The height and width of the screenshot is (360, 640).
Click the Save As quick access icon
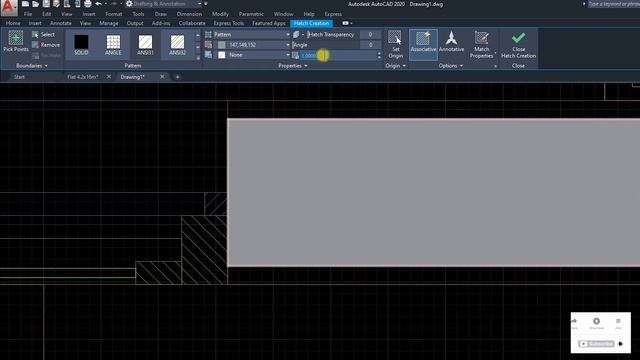click(56, 4)
